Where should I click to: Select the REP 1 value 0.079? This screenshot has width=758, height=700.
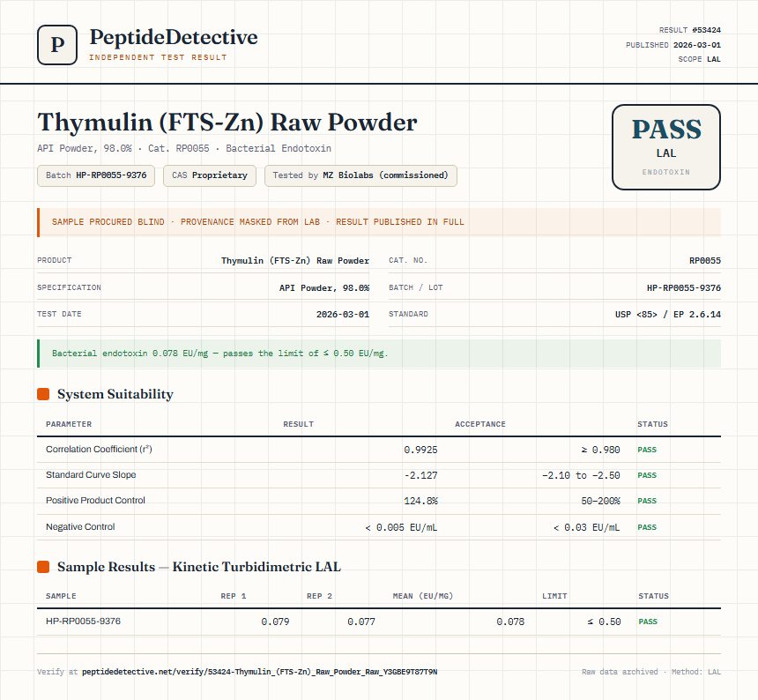pyautogui.click(x=275, y=622)
